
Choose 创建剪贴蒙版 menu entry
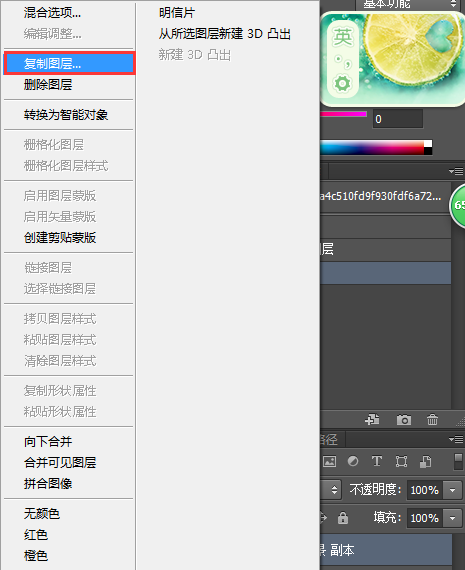[60, 238]
